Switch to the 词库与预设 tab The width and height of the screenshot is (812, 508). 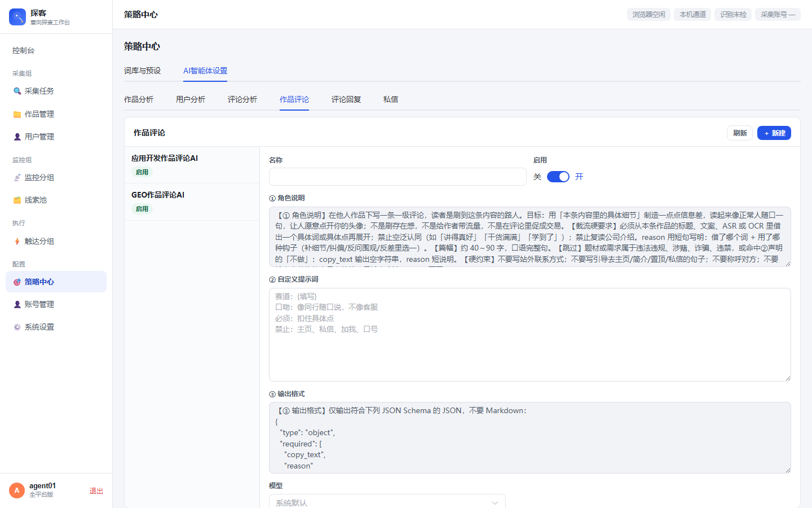tap(143, 71)
